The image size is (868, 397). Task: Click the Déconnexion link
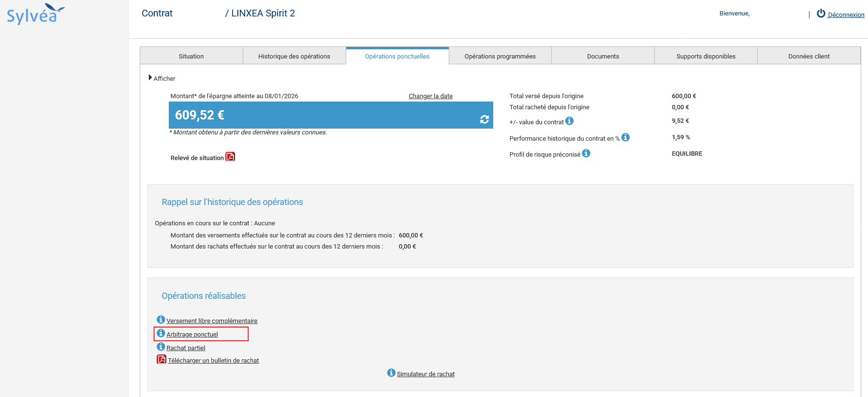pyautogui.click(x=845, y=15)
